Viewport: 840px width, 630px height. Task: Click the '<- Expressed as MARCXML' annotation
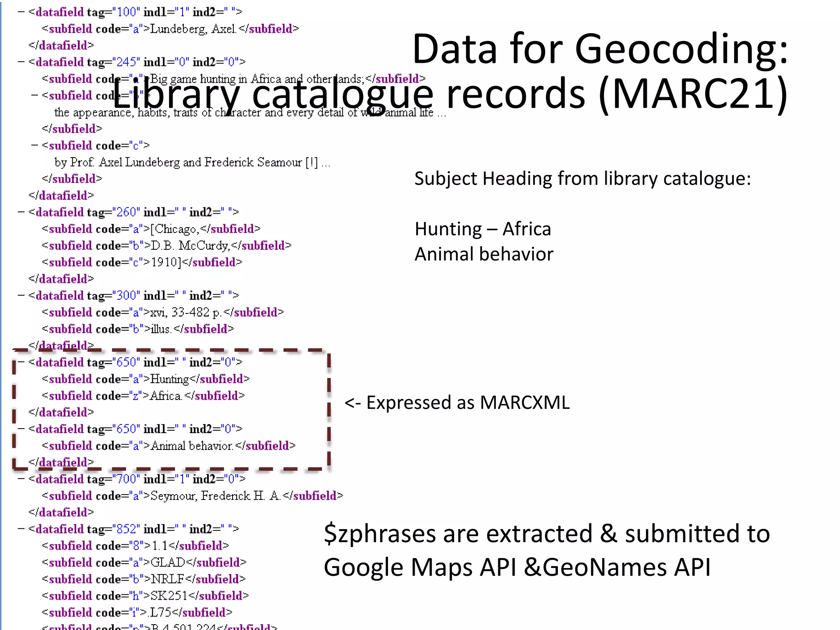pyautogui.click(x=457, y=402)
